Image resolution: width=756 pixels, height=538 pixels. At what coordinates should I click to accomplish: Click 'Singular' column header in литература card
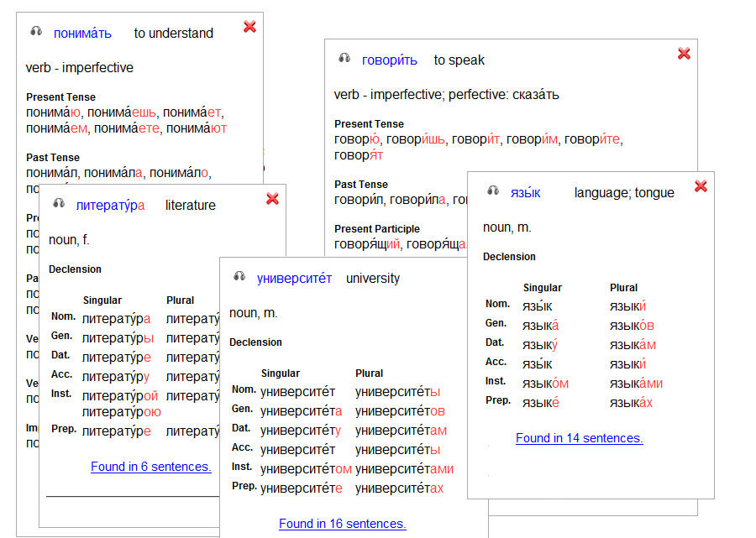(x=102, y=300)
